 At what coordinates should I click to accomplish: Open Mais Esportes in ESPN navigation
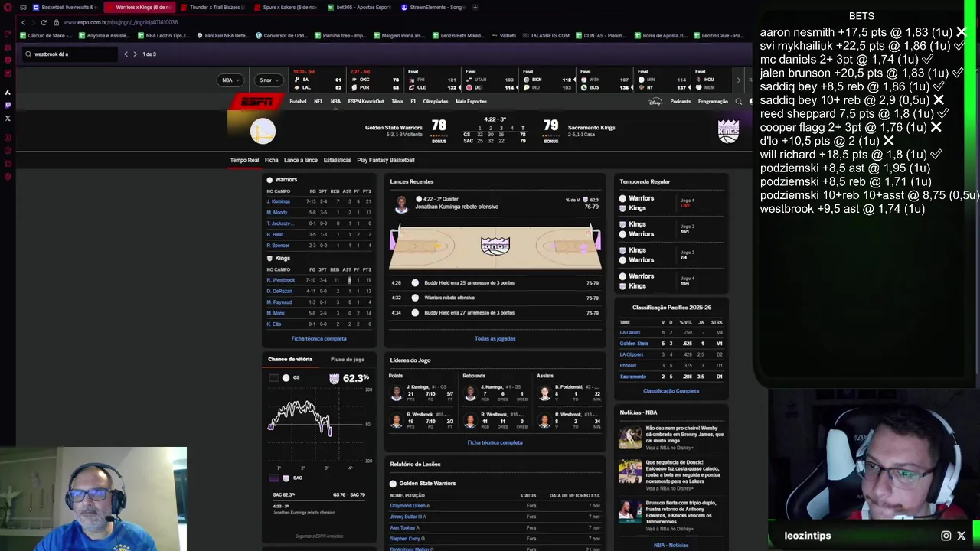(471, 102)
